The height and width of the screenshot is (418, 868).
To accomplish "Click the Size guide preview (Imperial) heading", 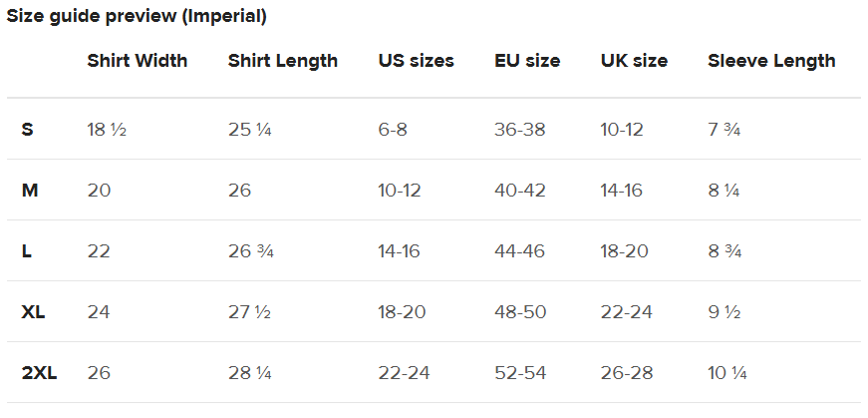I will point(137,17).
